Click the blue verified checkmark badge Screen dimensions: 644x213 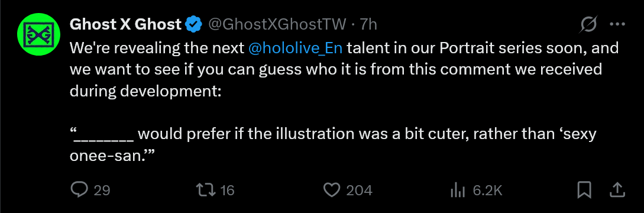tap(194, 25)
